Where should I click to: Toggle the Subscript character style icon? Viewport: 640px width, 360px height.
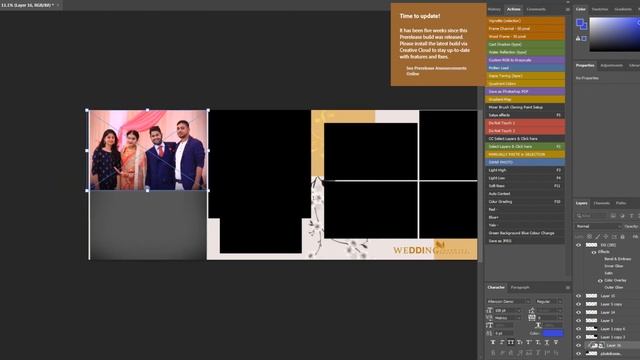tap(538, 342)
